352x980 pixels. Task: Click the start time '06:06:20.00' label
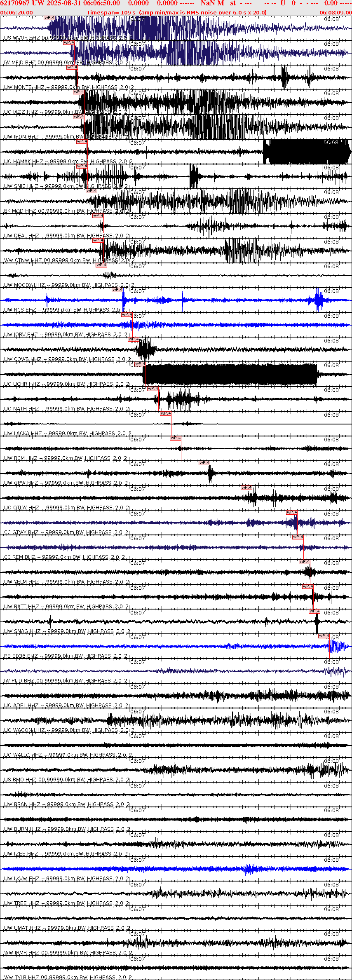tap(16, 12)
